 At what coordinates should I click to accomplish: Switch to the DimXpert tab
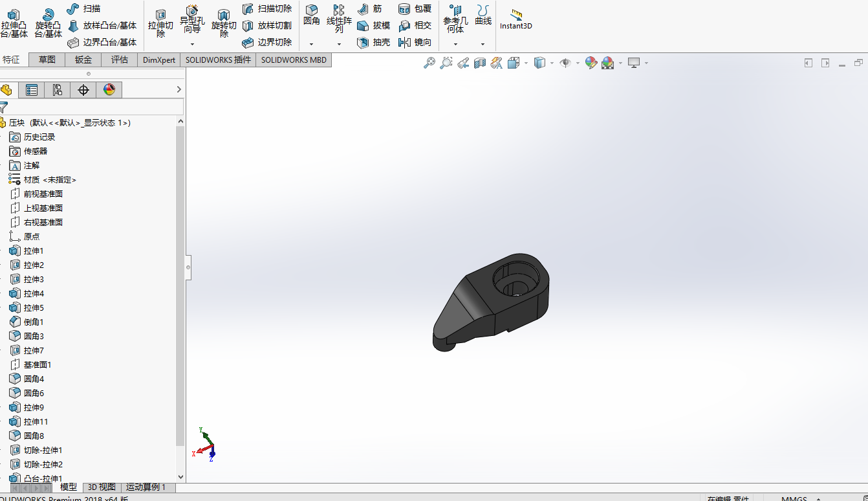pos(159,60)
